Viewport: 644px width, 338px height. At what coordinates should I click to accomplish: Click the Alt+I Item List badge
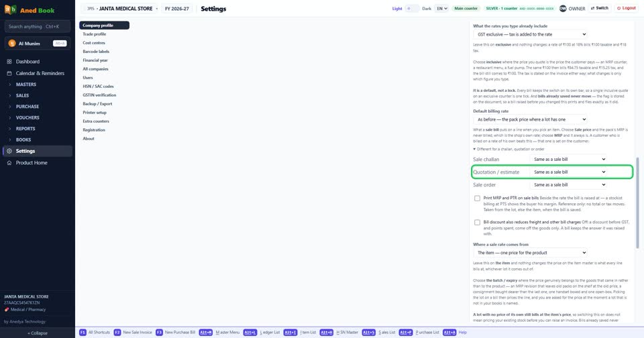pos(290,332)
